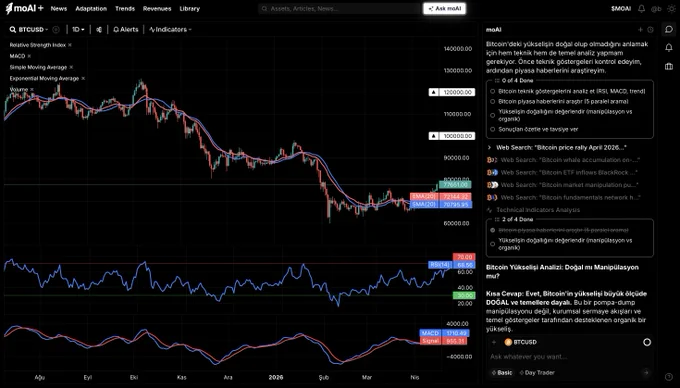Image resolution: width=680 pixels, height=388 pixels.
Task: Open the Indicators dropdown
Action: (170, 29)
